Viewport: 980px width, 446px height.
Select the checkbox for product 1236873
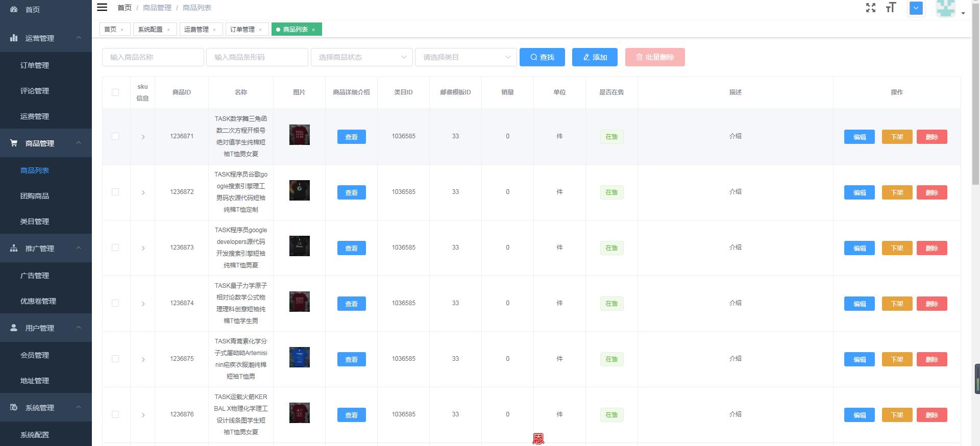(115, 247)
